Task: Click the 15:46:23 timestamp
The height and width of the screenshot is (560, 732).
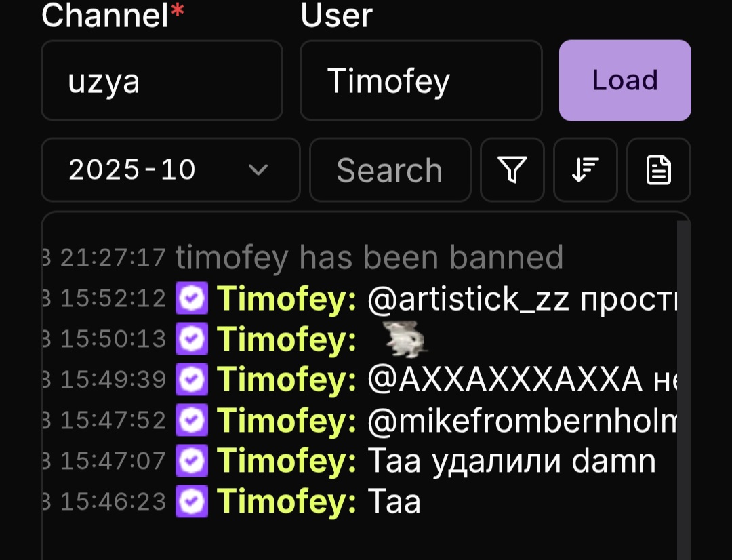Action: point(113,502)
